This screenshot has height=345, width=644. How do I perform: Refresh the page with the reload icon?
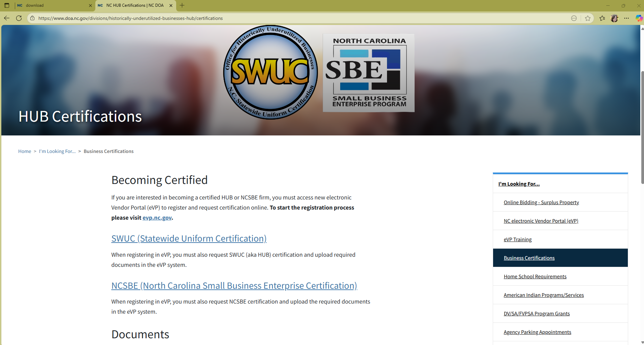pyautogui.click(x=19, y=18)
